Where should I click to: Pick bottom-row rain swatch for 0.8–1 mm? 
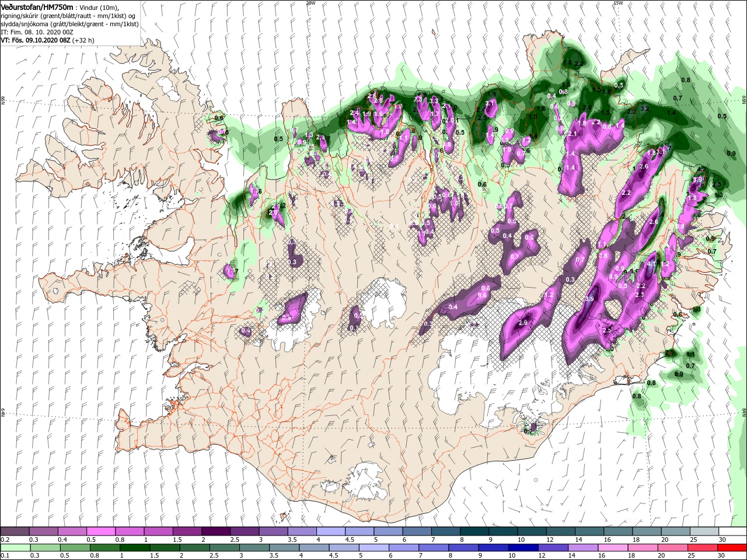tap(104, 548)
